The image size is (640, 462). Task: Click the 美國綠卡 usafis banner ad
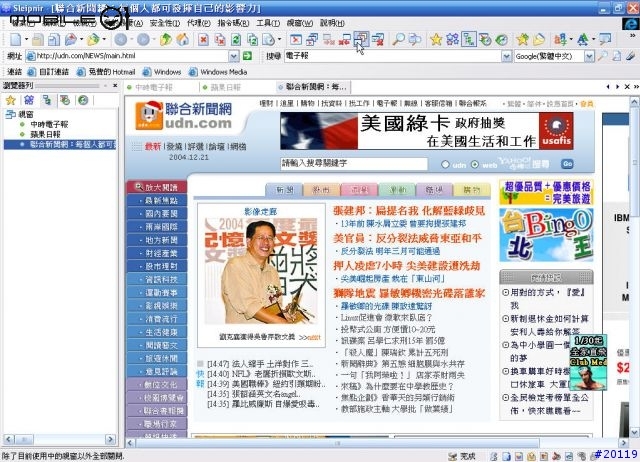point(427,131)
